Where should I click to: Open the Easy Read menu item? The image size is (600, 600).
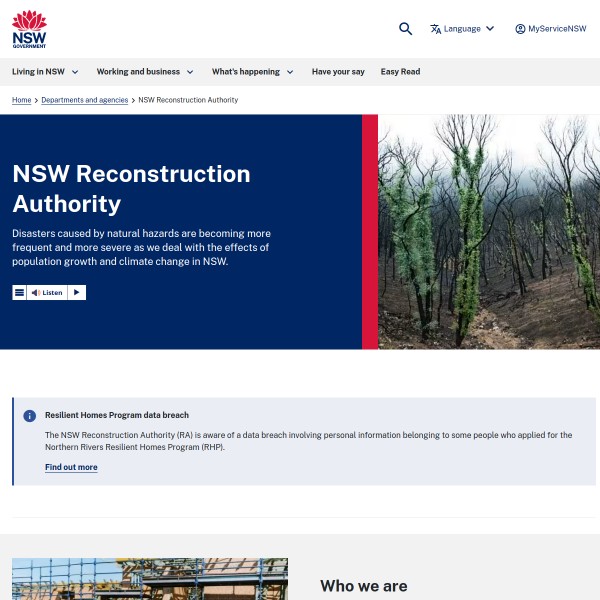400,72
